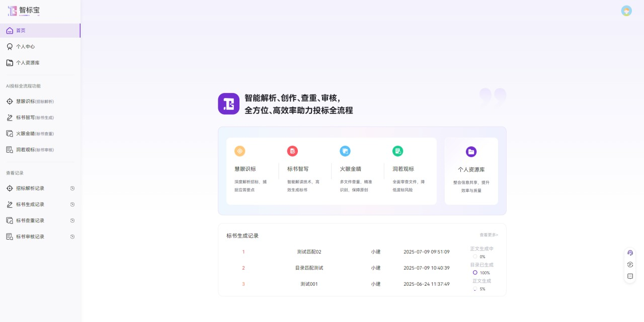Click the user avatar in top-right corner
The width and height of the screenshot is (644, 322).
coord(626,11)
